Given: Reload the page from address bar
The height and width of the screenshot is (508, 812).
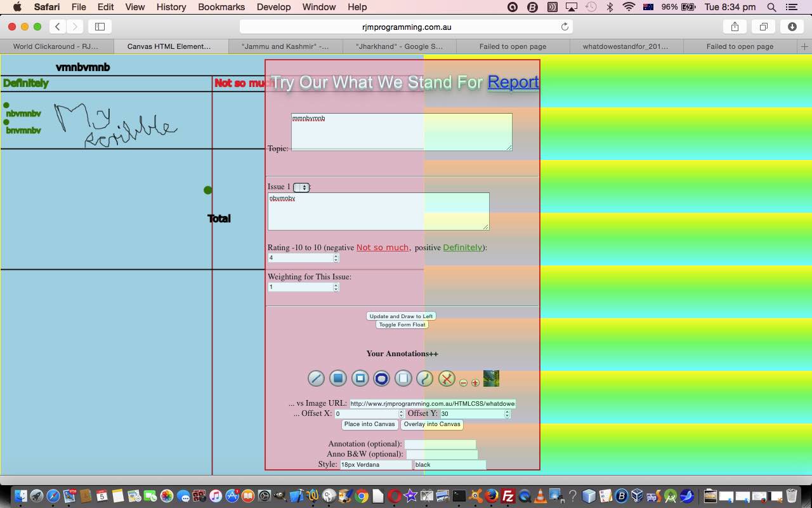Looking at the screenshot, I should (565, 27).
